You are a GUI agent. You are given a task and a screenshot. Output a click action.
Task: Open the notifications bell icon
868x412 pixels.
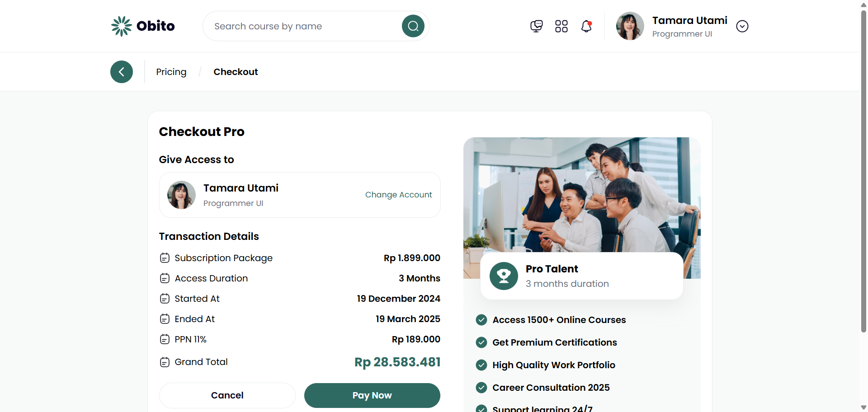(x=586, y=26)
